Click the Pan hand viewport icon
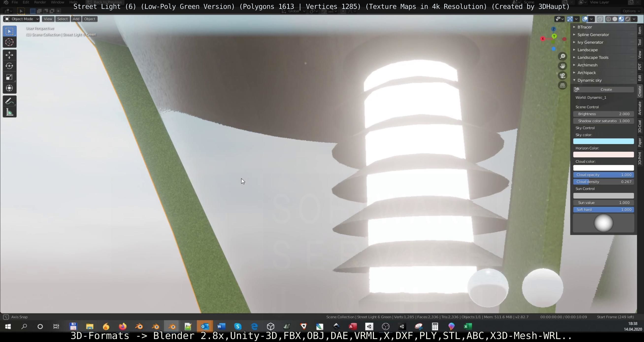Screen dimensions: 644x342 [x=562, y=66]
